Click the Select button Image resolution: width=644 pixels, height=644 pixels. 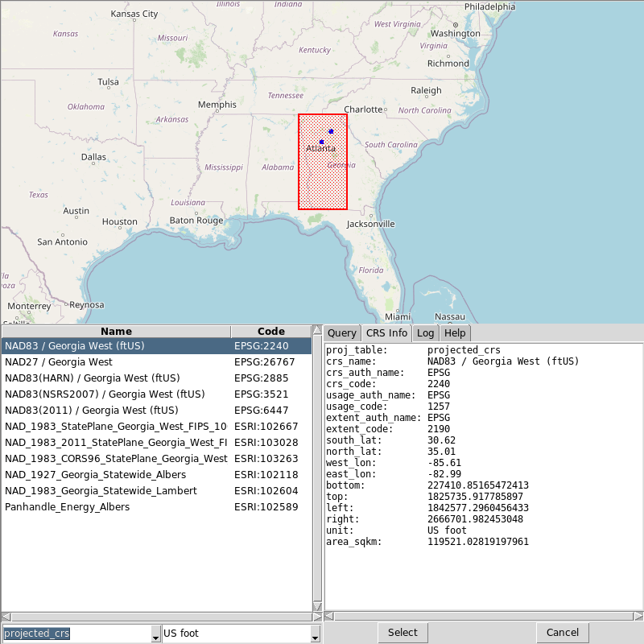[x=402, y=633]
